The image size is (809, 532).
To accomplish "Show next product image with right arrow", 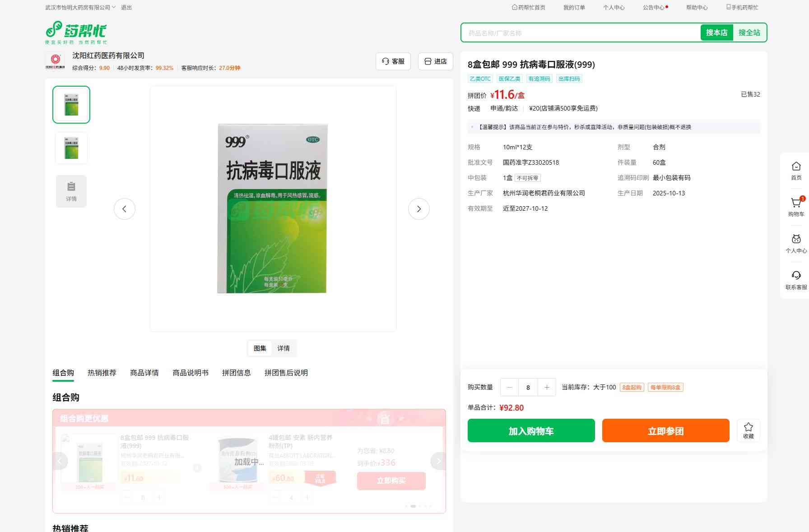I will click(418, 209).
